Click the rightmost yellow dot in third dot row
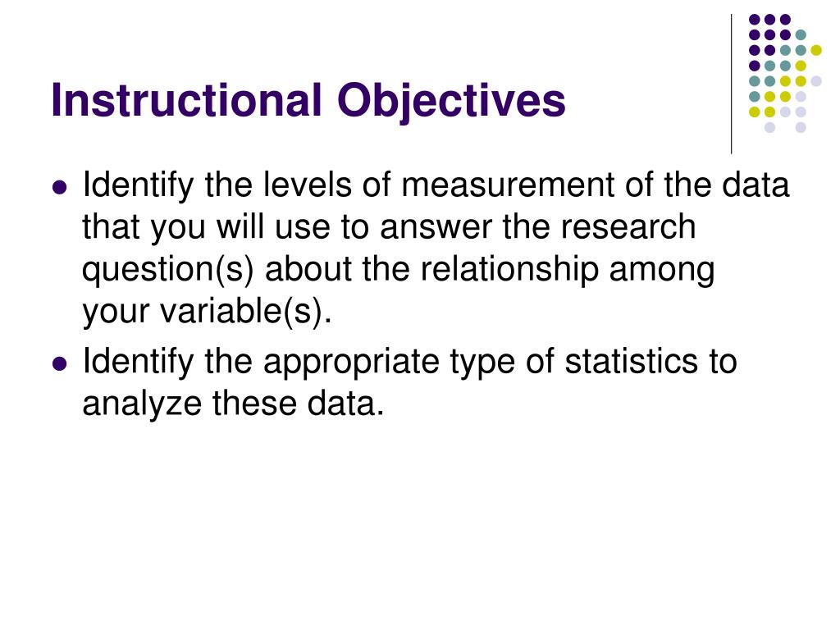 click(x=816, y=50)
